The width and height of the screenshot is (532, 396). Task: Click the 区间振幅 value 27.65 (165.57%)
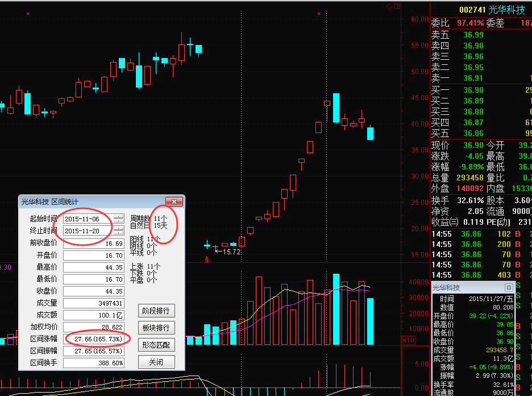(x=94, y=351)
